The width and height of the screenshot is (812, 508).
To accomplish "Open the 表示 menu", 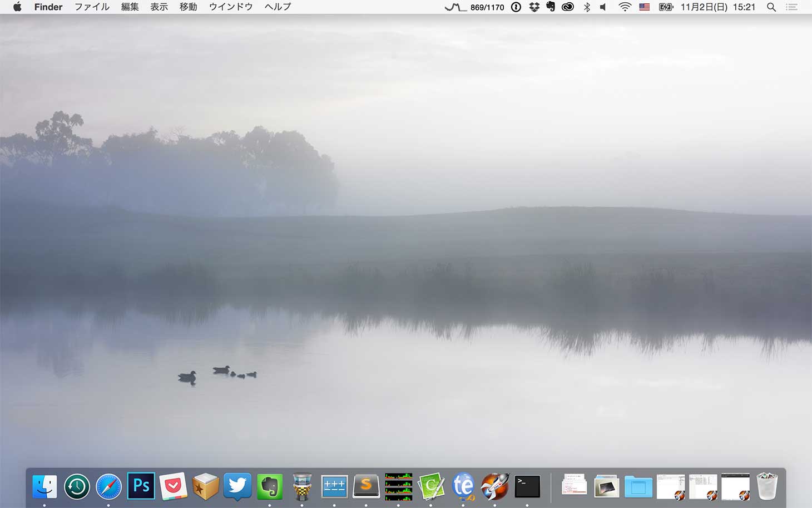I will click(159, 7).
